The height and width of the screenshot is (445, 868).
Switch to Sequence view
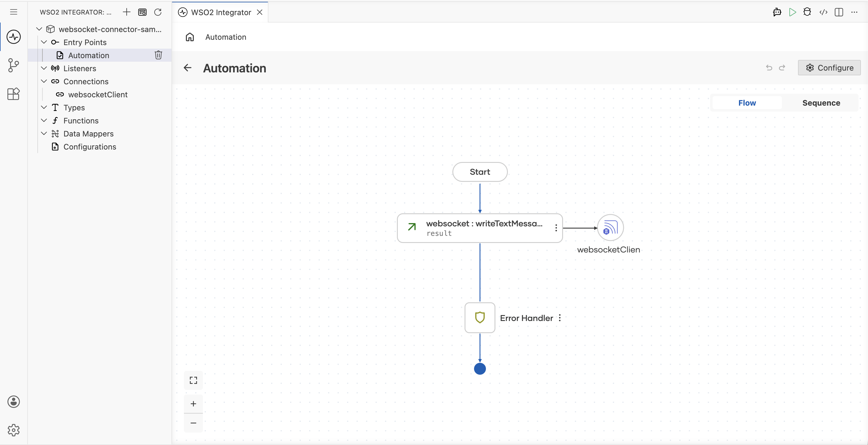821,103
